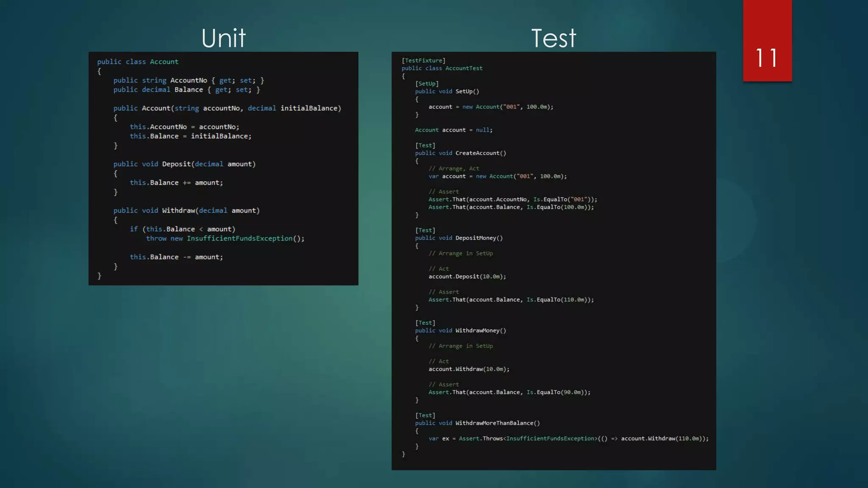This screenshot has height=488, width=868.
Task: Click the account.Deposit(10.0m) call
Action: click(x=467, y=277)
